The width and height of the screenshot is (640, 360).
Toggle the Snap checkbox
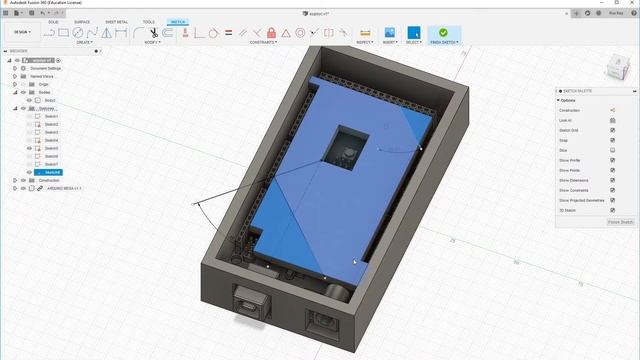[612, 140]
